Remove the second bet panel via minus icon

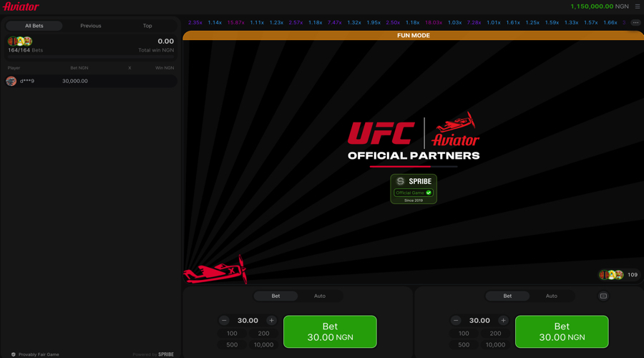(x=603, y=296)
